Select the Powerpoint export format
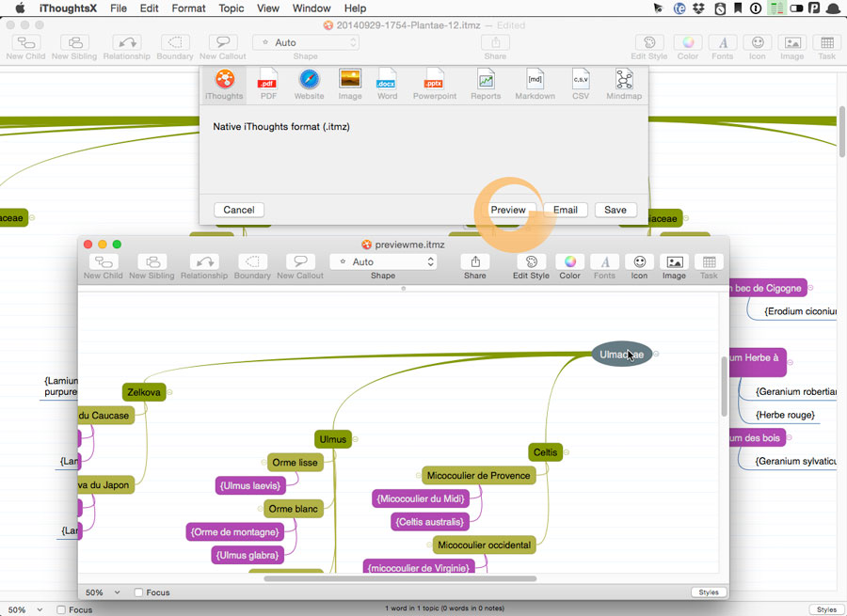This screenshot has height=616, width=847. (435, 85)
